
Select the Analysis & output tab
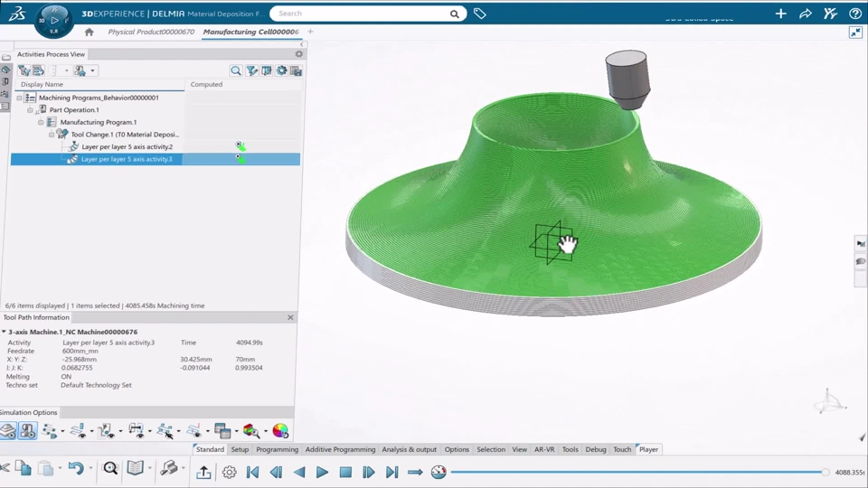[409, 449]
